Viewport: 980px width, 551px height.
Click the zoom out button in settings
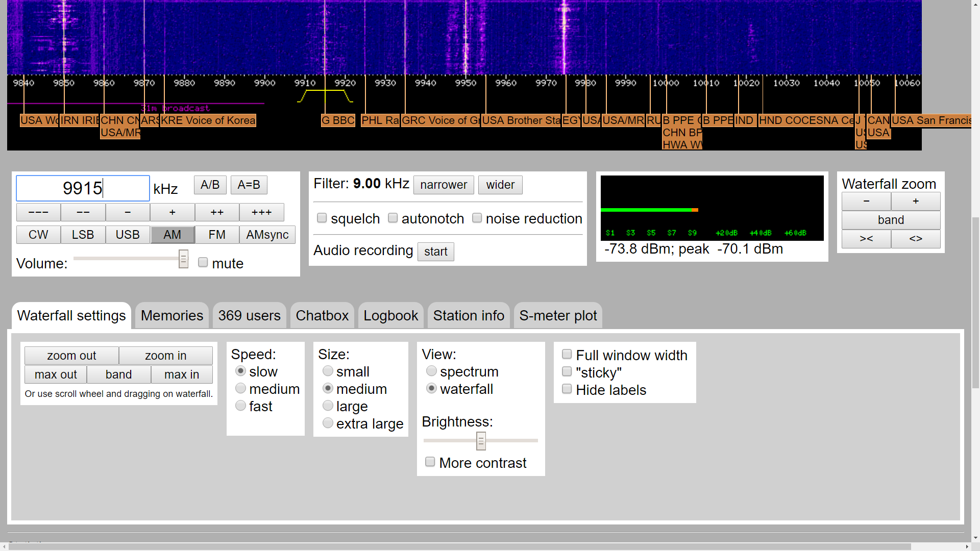[71, 356]
